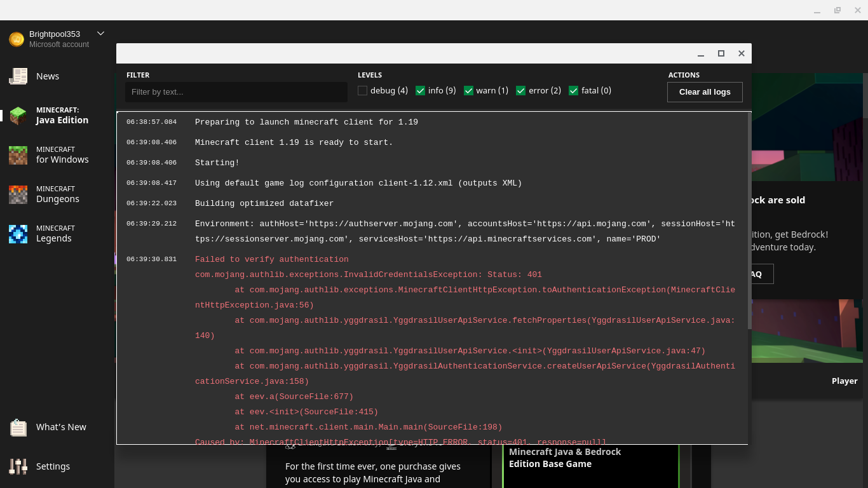Enable the debug log level checkbox
868x488 pixels.
(x=363, y=91)
